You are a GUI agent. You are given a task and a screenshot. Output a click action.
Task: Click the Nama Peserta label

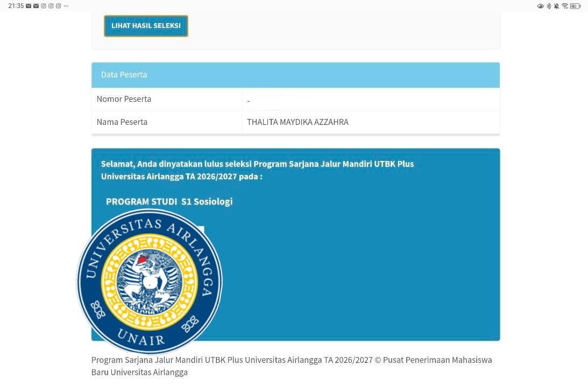point(122,122)
